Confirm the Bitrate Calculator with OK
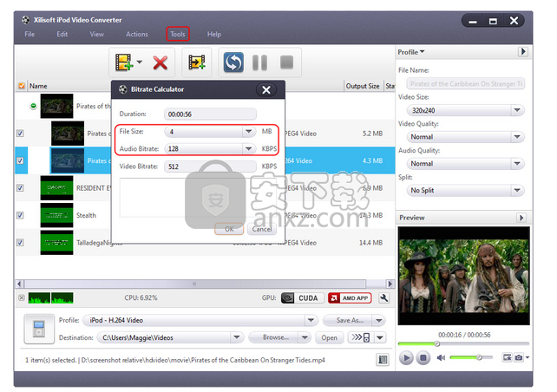 click(229, 229)
